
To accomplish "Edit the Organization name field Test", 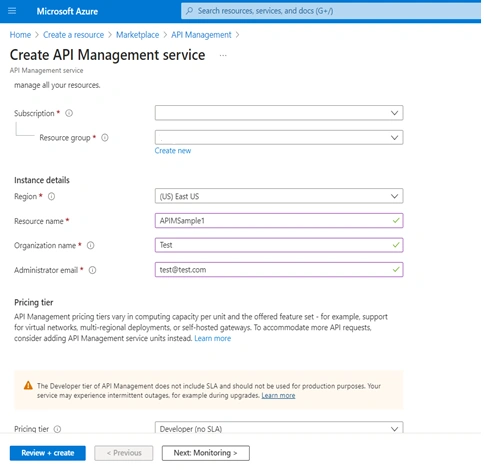I will click(279, 245).
